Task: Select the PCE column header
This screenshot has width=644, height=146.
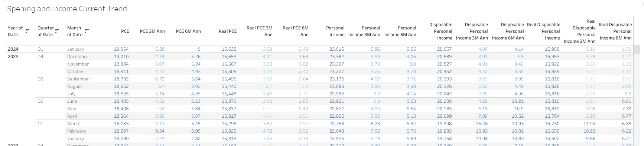Action: tap(125, 31)
